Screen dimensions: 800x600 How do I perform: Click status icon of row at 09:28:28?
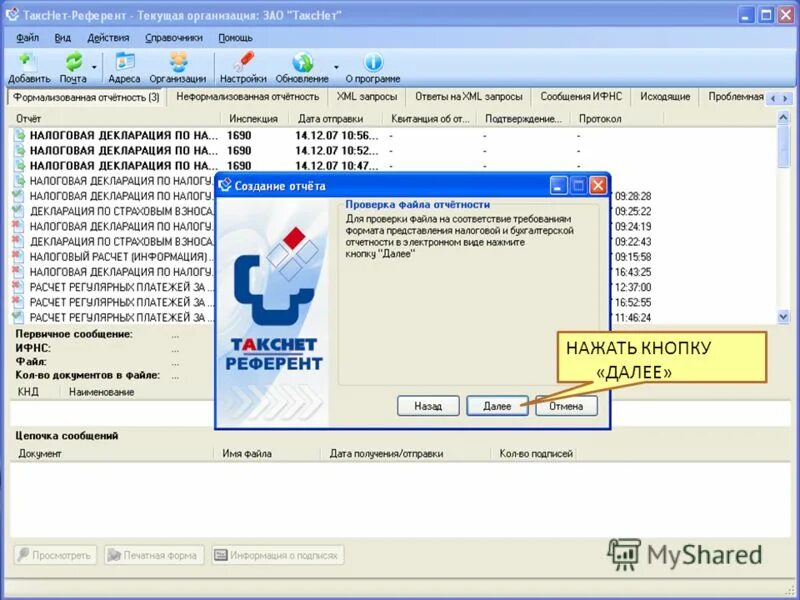pyautogui.click(x=18, y=195)
